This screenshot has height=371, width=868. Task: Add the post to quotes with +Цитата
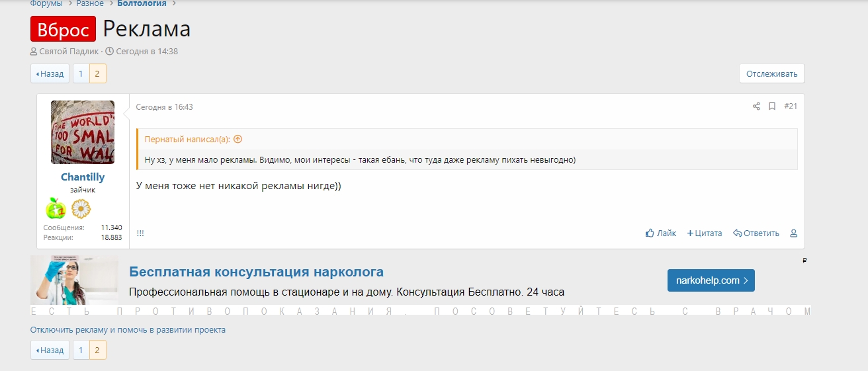pyautogui.click(x=705, y=233)
